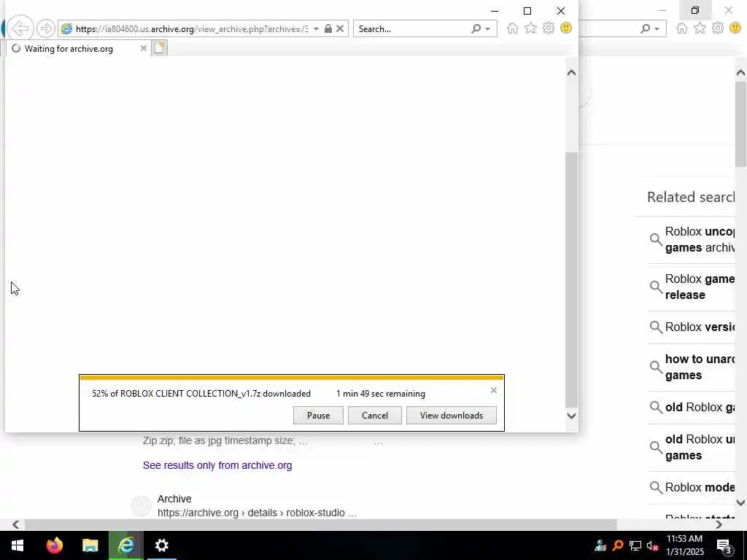This screenshot has height=560, width=747.
Task: Click scroll up arrow of front window
Action: coord(571,72)
